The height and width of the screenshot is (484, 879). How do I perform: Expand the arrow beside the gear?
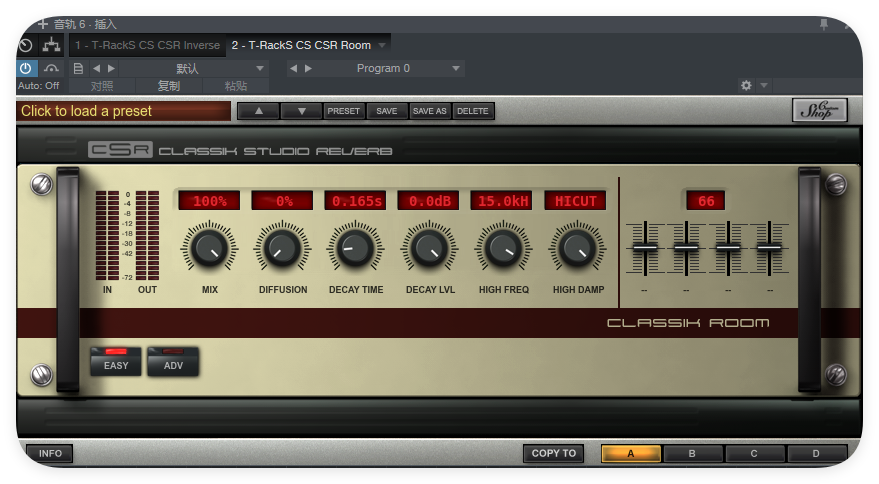tap(764, 85)
